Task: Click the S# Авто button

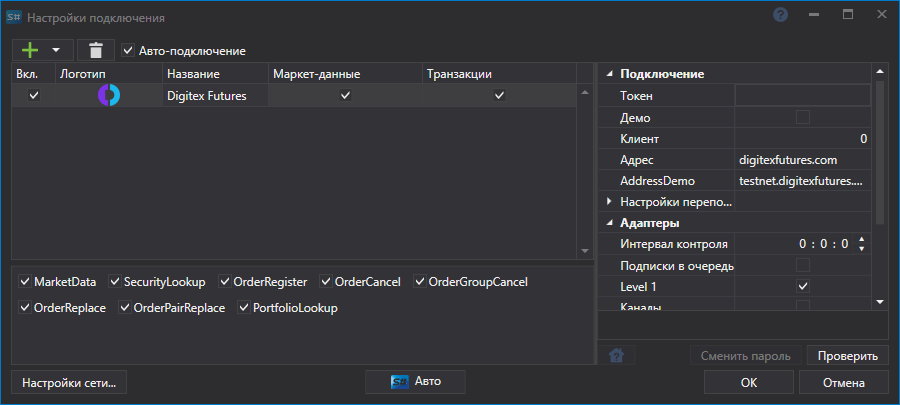Action: click(x=416, y=381)
